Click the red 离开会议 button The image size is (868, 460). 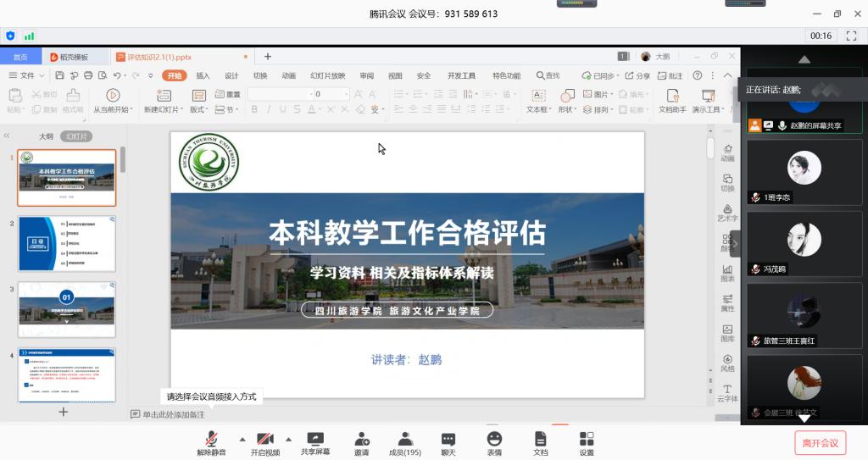coord(821,443)
